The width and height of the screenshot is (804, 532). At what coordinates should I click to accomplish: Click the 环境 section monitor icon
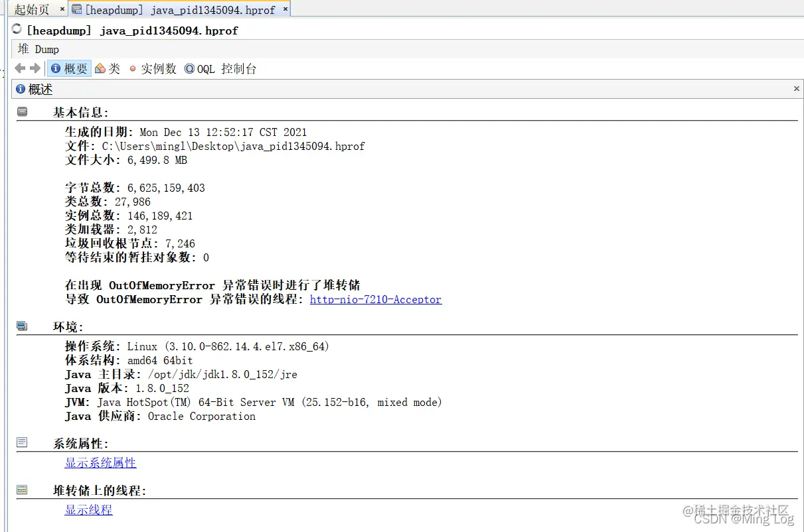[23, 326]
